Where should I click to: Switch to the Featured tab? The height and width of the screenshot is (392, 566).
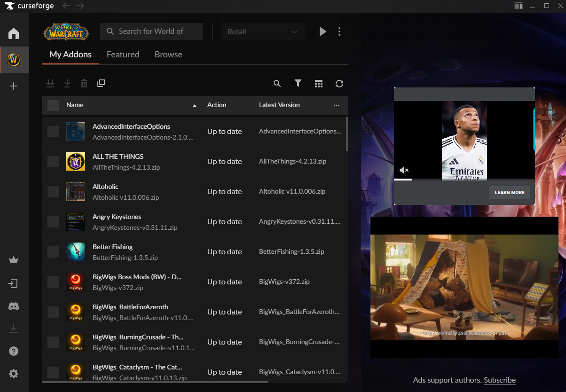(123, 55)
